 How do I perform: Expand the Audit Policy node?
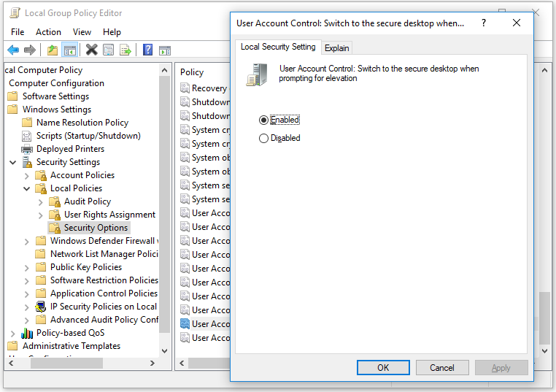click(40, 202)
